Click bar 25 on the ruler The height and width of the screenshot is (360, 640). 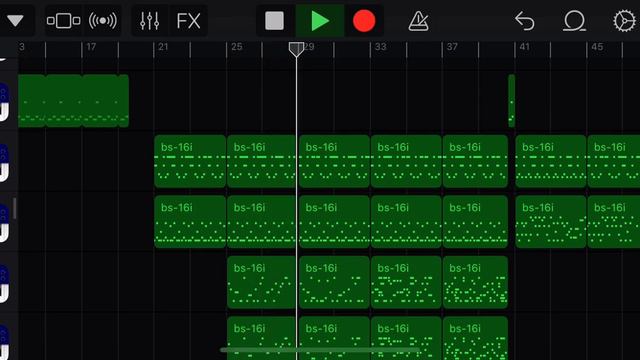[236, 47]
